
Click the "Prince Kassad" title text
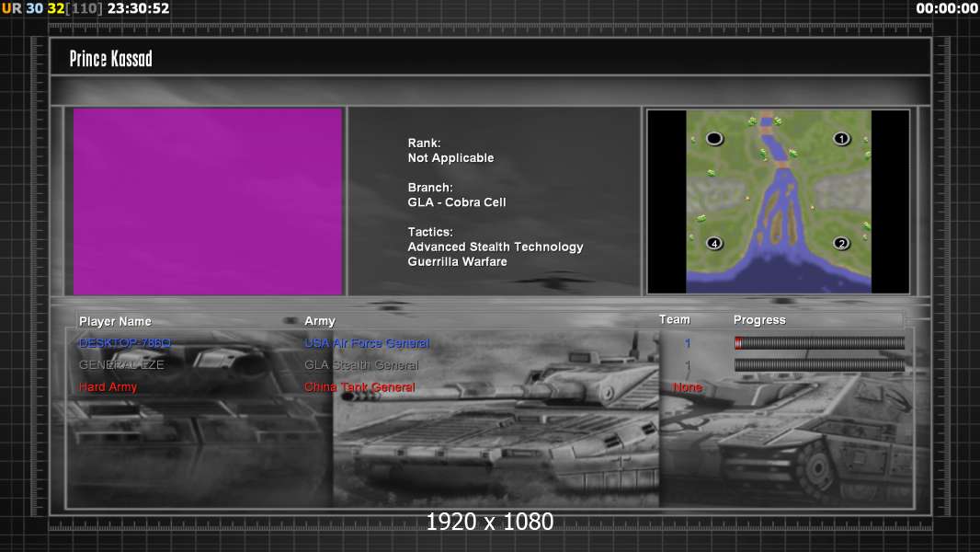point(110,59)
